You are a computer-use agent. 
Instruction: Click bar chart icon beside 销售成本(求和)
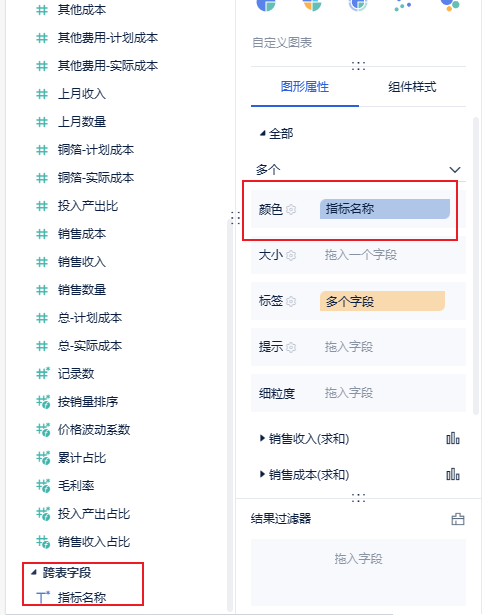tap(453, 475)
